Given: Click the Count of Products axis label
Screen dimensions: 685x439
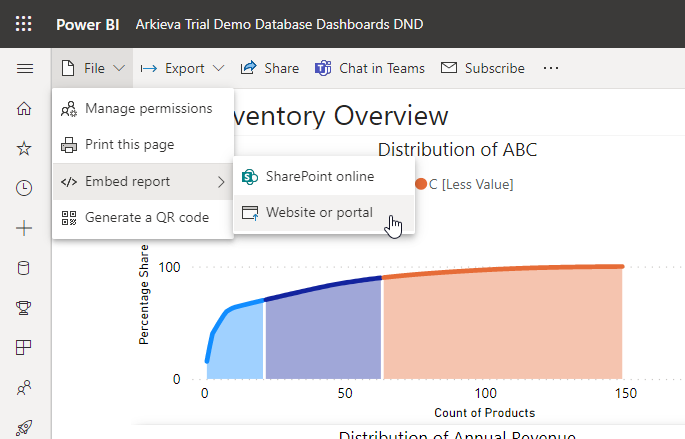Looking at the screenshot, I should (484, 413).
